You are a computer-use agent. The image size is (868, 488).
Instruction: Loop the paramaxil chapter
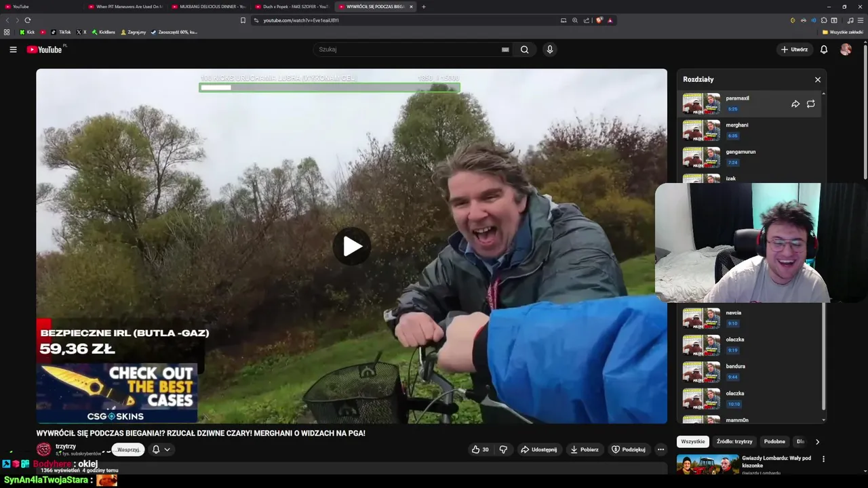[811, 104]
